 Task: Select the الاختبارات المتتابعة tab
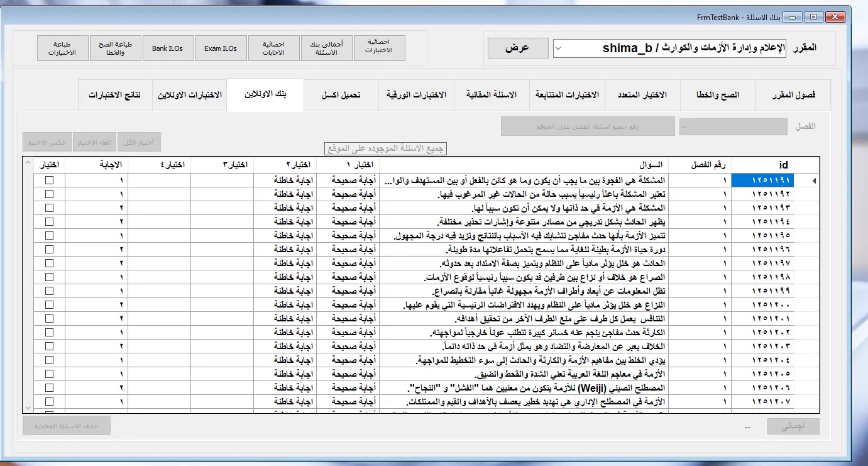(x=567, y=95)
